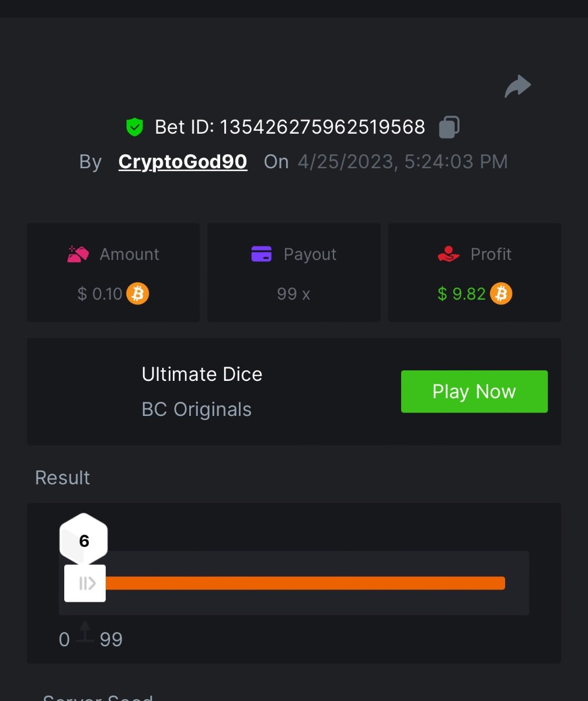Click the orange result range bar

pos(304,583)
